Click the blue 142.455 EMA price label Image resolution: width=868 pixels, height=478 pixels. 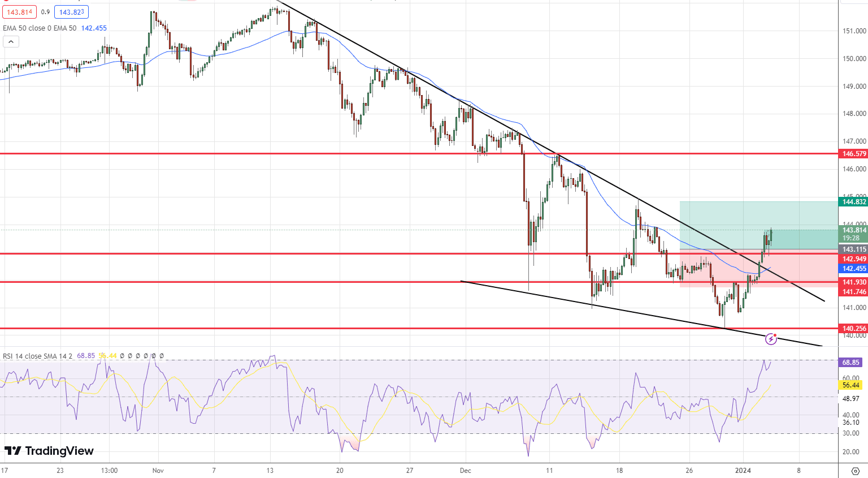(854, 269)
